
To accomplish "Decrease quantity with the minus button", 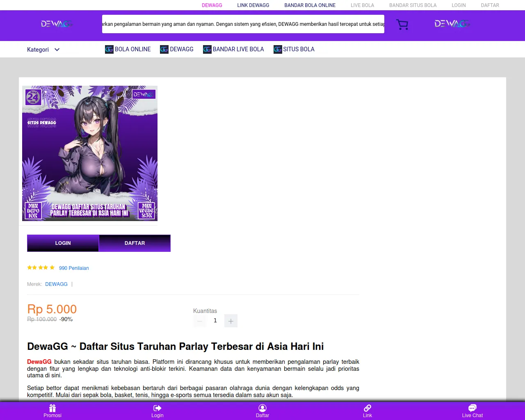I will [200, 321].
